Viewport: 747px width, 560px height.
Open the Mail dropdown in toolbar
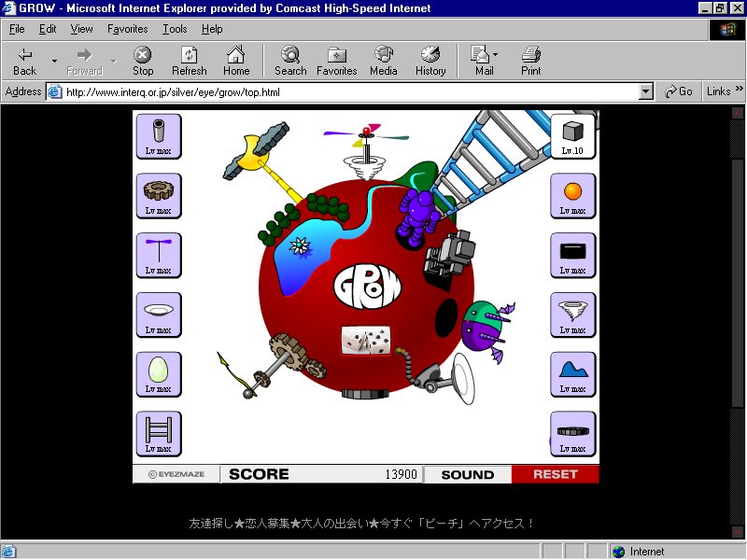click(x=496, y=54)
